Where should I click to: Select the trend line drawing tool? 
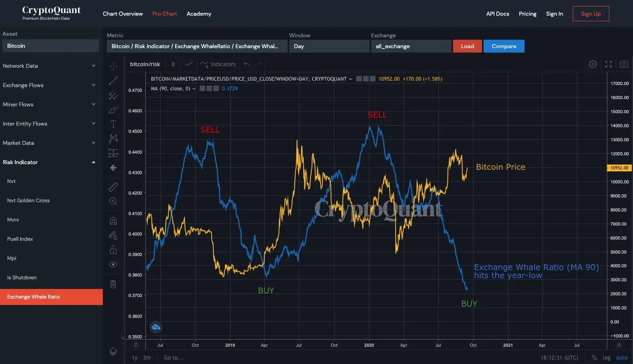pyautogui.click(x=113, y=81)
